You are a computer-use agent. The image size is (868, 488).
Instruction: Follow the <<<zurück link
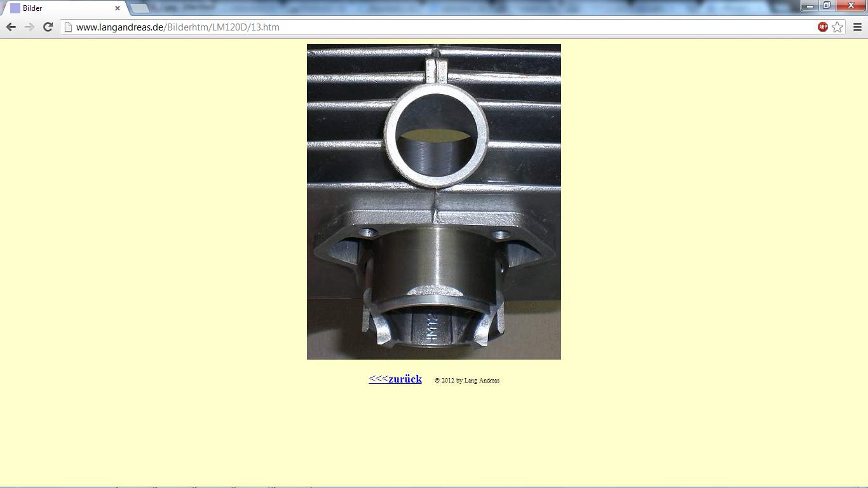[x=395, y=379]
